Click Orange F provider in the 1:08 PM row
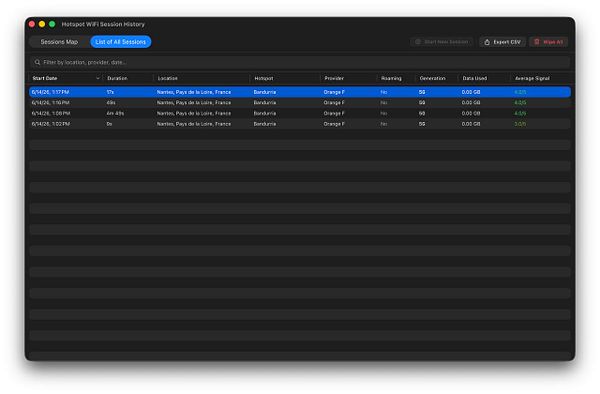 334,114
